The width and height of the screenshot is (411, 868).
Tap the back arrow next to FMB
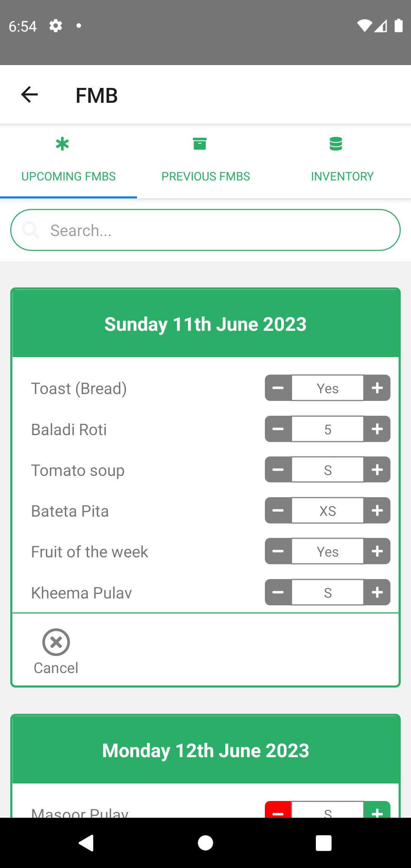(x=29, y=95)
